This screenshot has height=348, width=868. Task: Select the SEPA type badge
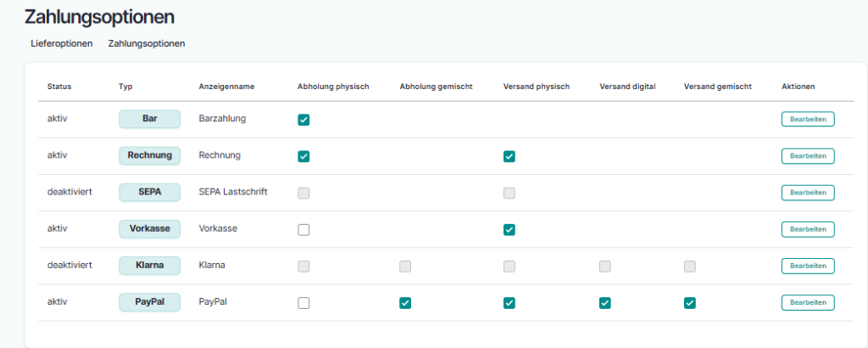[x=149, y=193]
